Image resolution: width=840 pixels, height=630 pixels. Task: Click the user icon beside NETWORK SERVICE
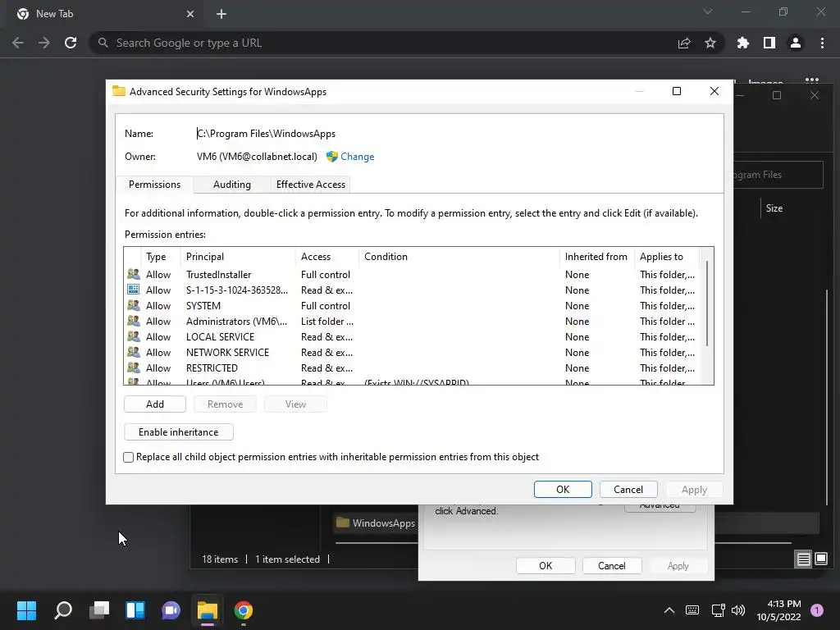134,352
